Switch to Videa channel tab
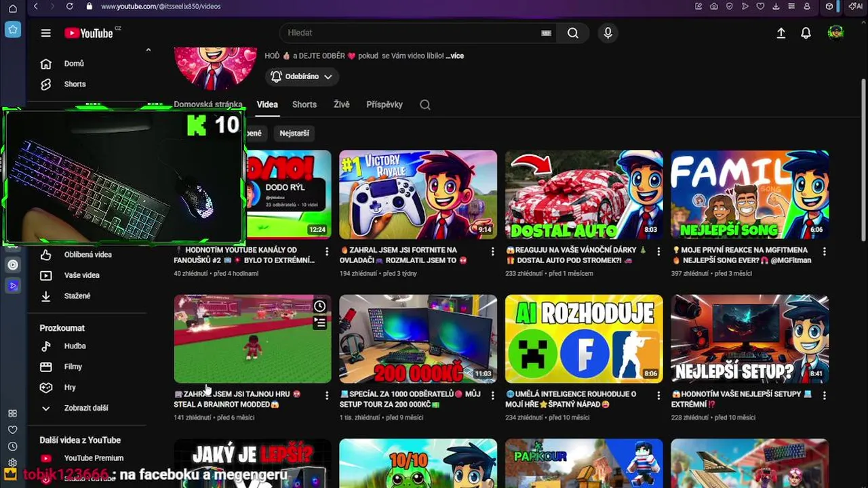Image resolution: width=868 pixels, height=488 pixels. point(267,104)
